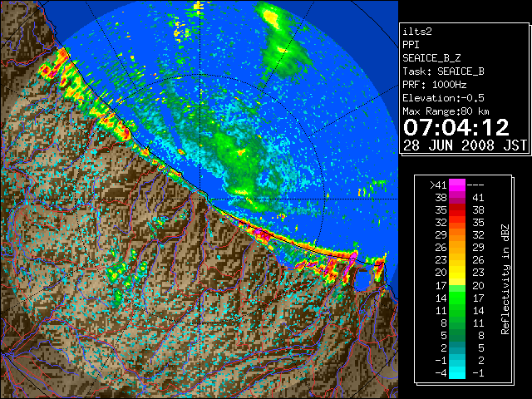Click the 07:04:12 timestamp

pos(456,127)
